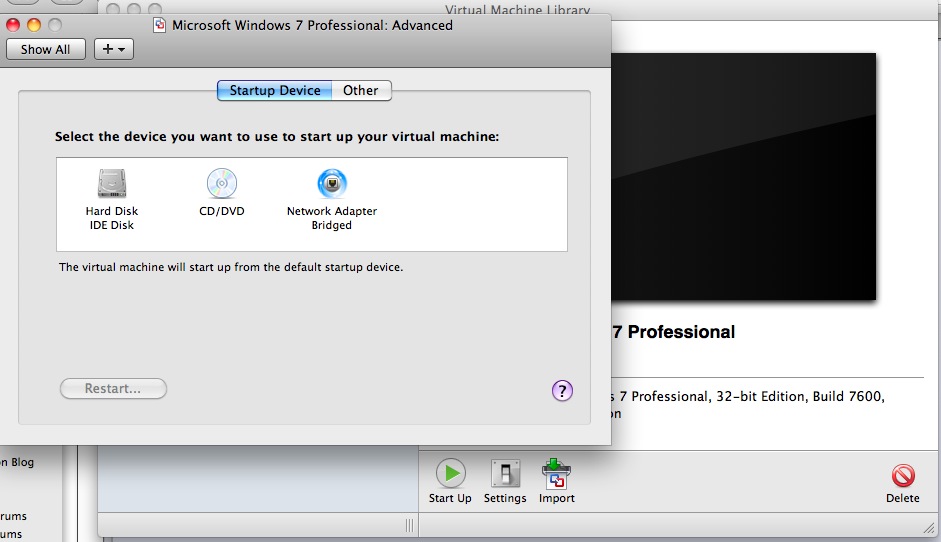This screenshot has width=941, height=542.
Task: Click the library pane divider grip handle
Action: coord(409,526)
